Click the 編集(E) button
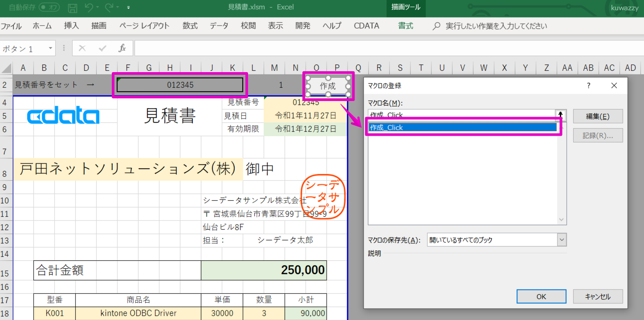Image resolution: width=644 pixels, height=320 pixels. (598, 117)
